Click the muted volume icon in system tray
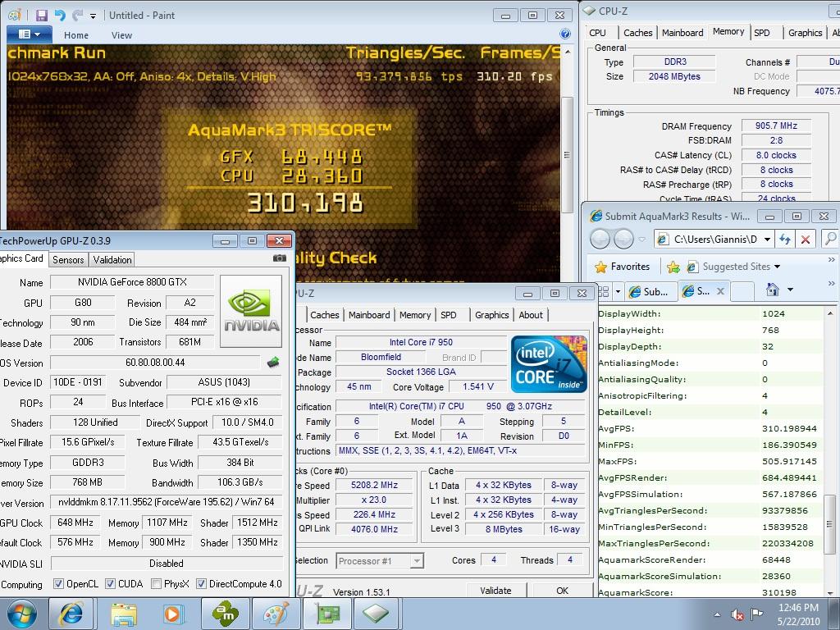This screenshot has height=630, width=840. point(737,615)
